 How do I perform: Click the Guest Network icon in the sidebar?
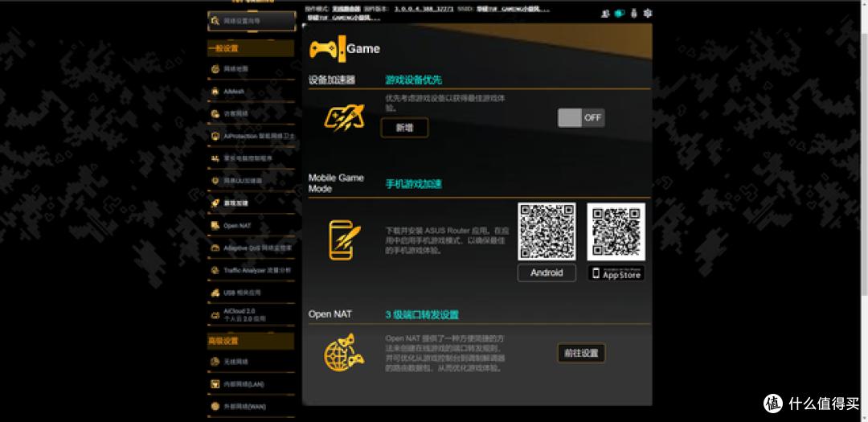click(215, 113)
